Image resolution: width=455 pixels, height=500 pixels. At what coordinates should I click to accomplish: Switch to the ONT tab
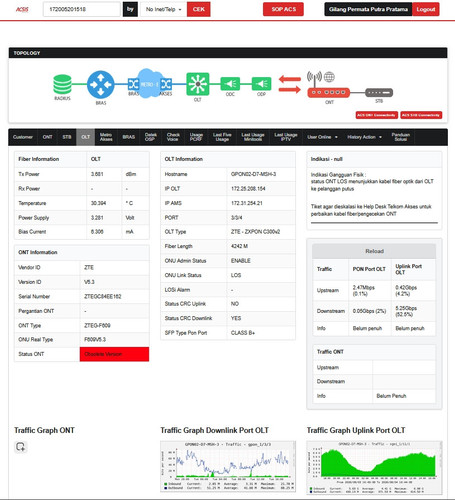47,137
